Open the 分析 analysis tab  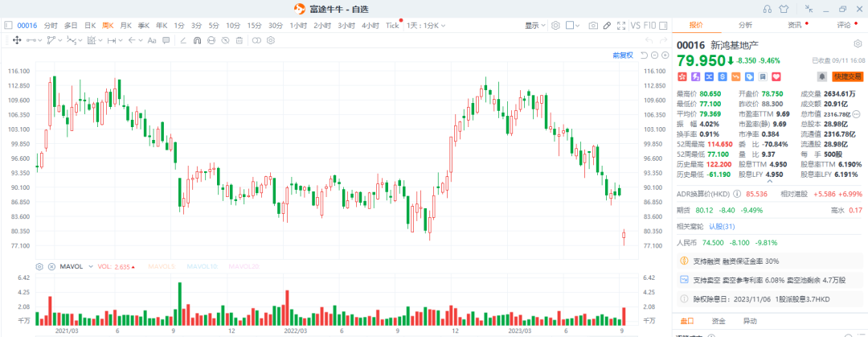(x=745, y=25)
